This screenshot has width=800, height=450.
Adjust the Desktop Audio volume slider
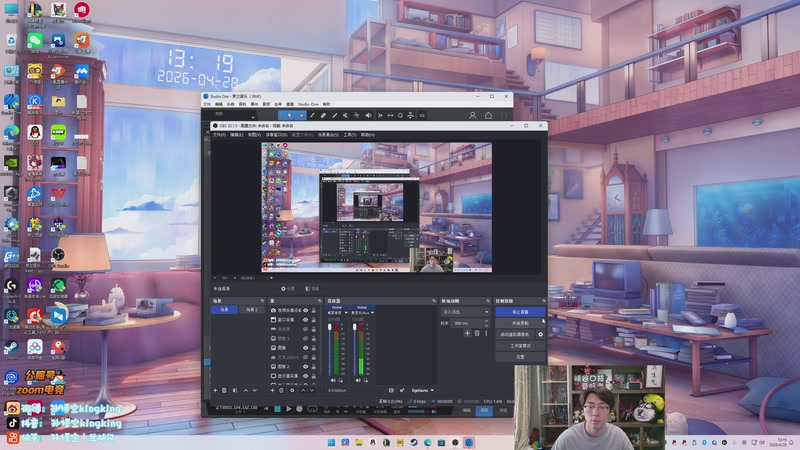(330, 349)
